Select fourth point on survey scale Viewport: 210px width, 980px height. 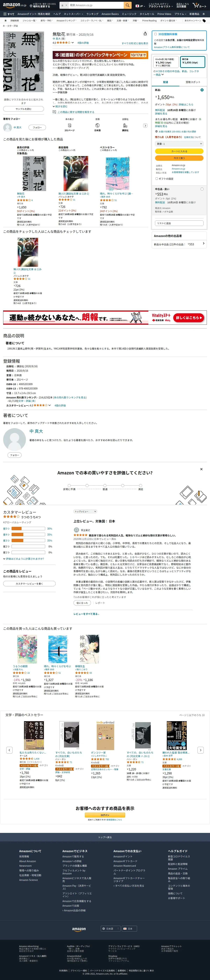[122, 485]
